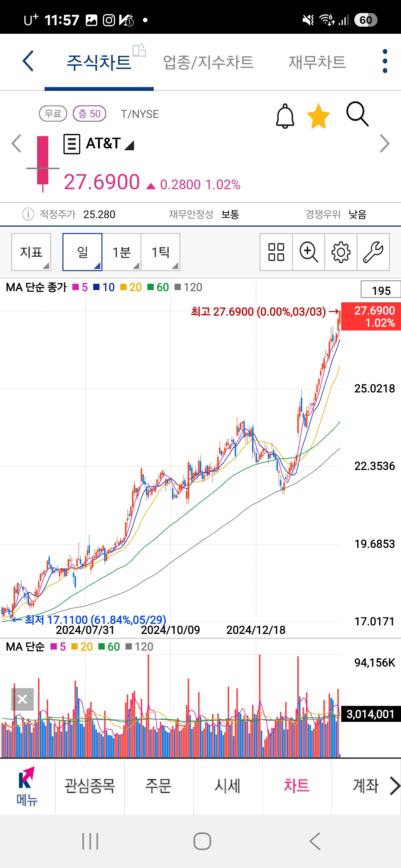401x868 pixels.
Task: Tap the zoom-in magnifier chart tool
Action: tap(309, 252)
